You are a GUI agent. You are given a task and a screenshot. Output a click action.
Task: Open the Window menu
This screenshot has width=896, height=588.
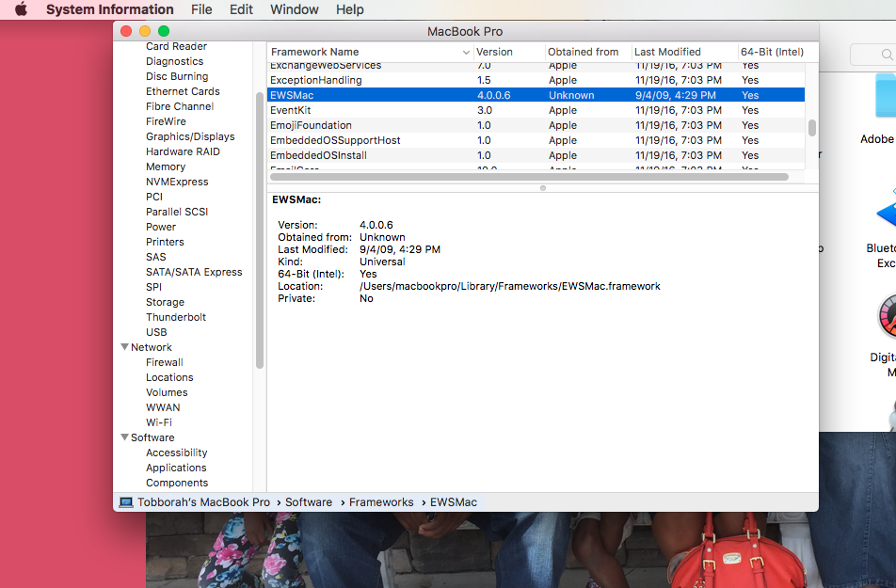tap(295, 9)
